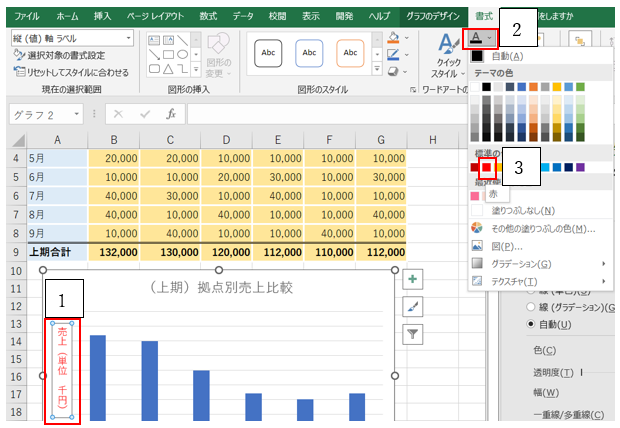The height and width of the screenshot is (428, 620).
Task: Choose the red standard color swatch
Action: (489, 167)
